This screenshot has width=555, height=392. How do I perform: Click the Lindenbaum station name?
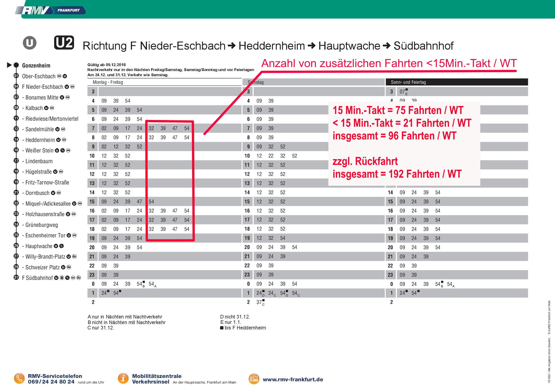(39, 161)
